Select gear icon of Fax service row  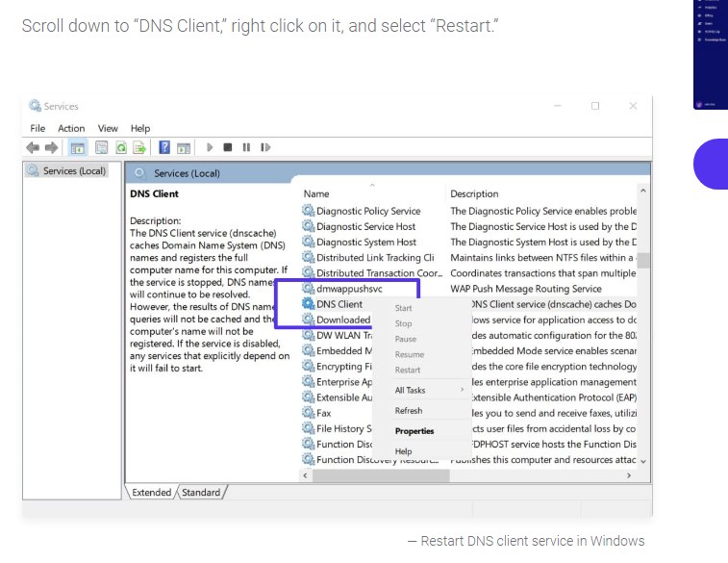[x=309, y=413]
